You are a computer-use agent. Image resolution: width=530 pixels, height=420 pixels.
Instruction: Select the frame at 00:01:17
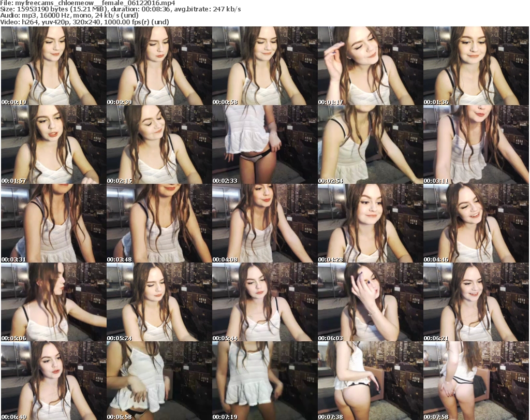[x=371, y=66]
